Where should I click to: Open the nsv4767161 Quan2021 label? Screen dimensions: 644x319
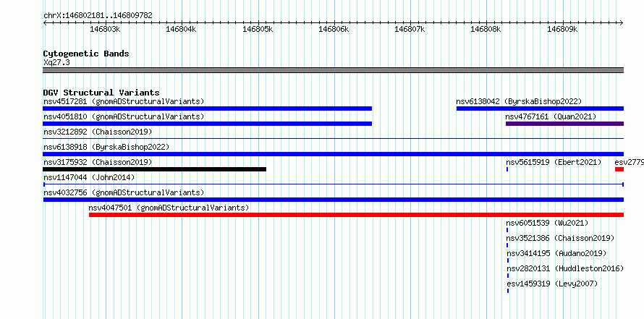pos(551,116)
